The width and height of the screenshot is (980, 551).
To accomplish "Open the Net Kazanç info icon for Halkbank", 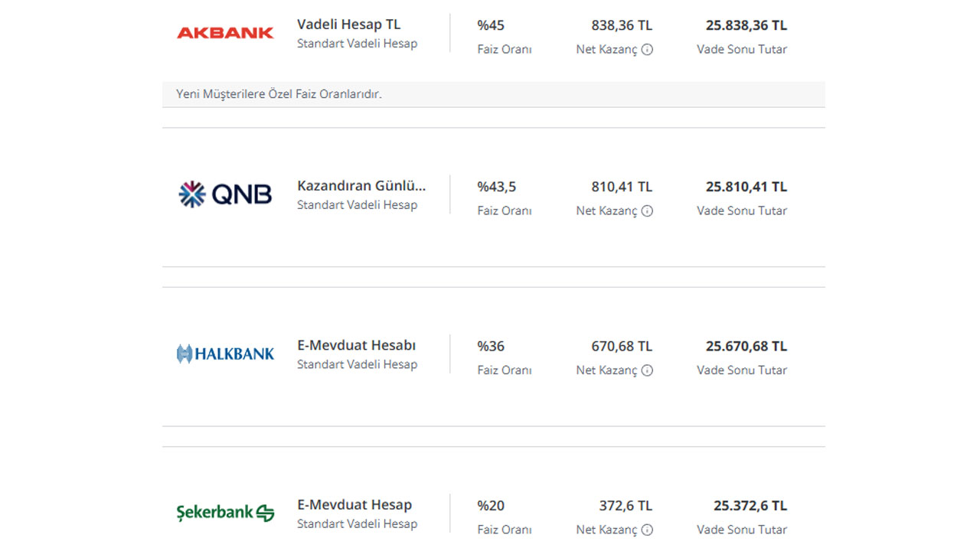I will pyautogui.click(x=647, y=370).
